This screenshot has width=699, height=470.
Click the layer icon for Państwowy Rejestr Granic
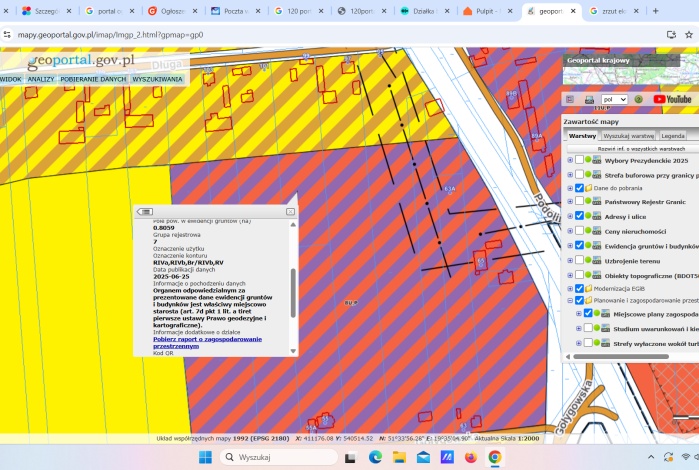[596, 202]
